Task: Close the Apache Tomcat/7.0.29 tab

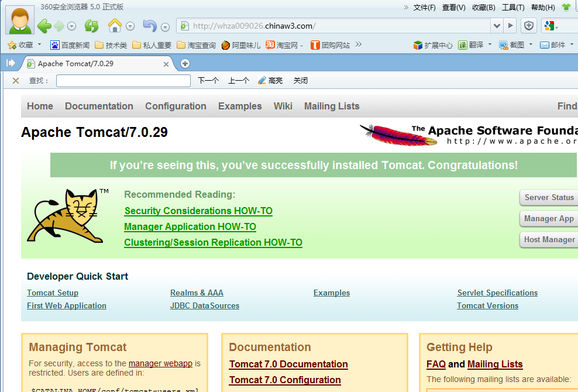Action: pyautogui.click(x=166, y=64)
